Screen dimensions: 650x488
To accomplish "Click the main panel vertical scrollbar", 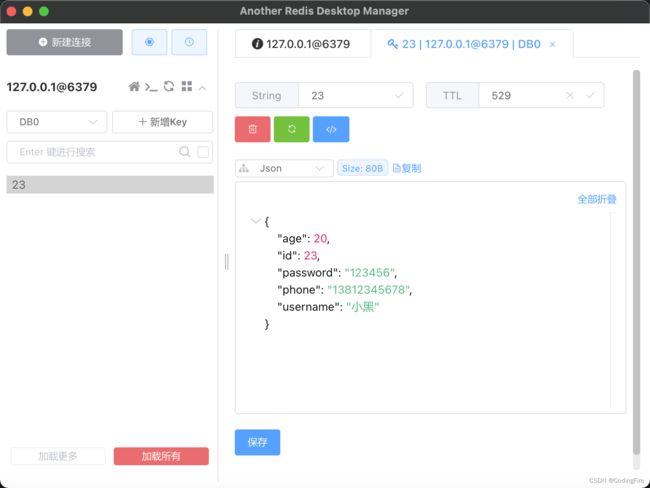I will click(636, 262).
